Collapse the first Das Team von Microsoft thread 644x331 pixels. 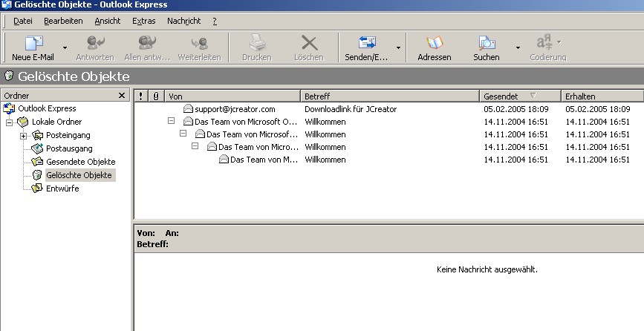[x=172, y=120]
